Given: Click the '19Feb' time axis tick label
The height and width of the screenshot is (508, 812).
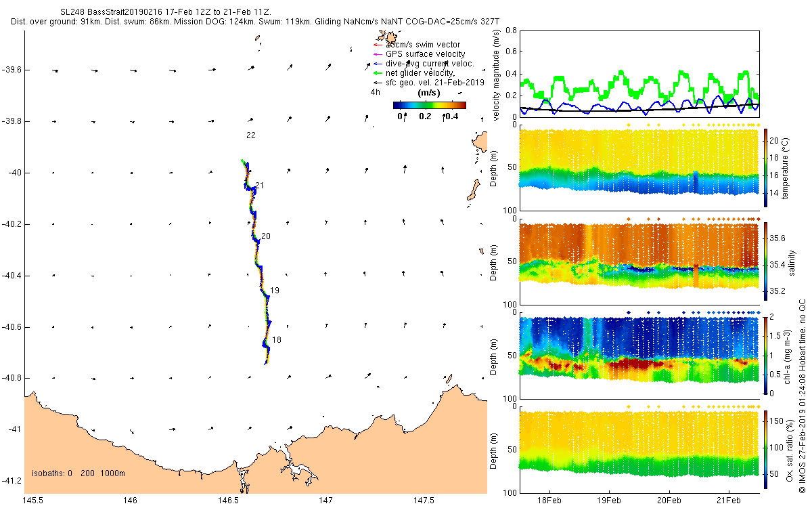Looking at the screenshot, I should 609,500.
